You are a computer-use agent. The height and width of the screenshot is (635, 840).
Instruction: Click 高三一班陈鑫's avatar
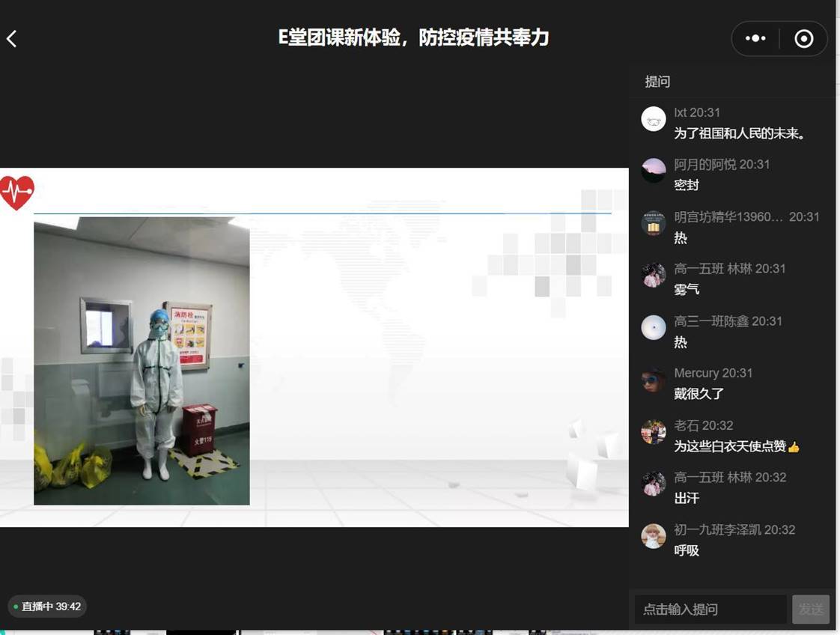click(654, 327)
